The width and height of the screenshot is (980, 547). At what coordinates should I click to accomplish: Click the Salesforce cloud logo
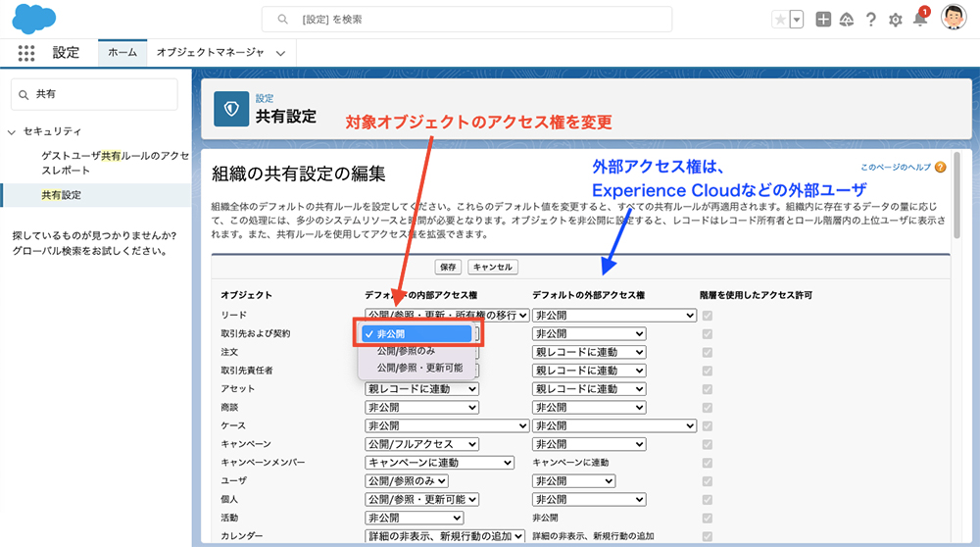[x=33, y=19]
